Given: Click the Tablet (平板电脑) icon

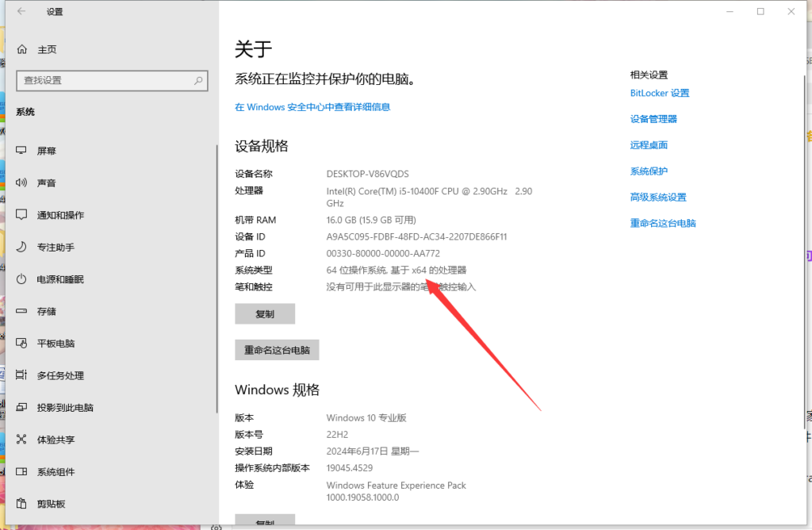Looking at the screenshot, I should point(22,344).
